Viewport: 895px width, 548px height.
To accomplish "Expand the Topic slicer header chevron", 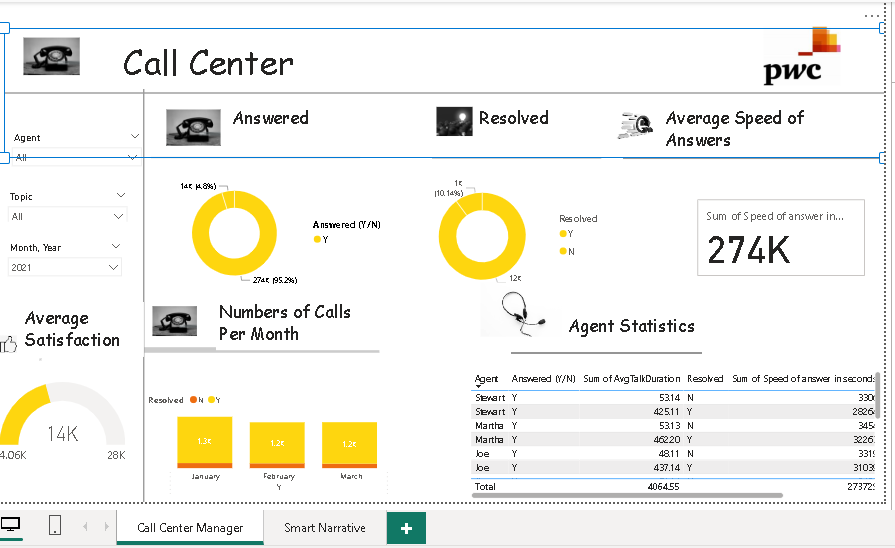I will (x=121, y=195).
